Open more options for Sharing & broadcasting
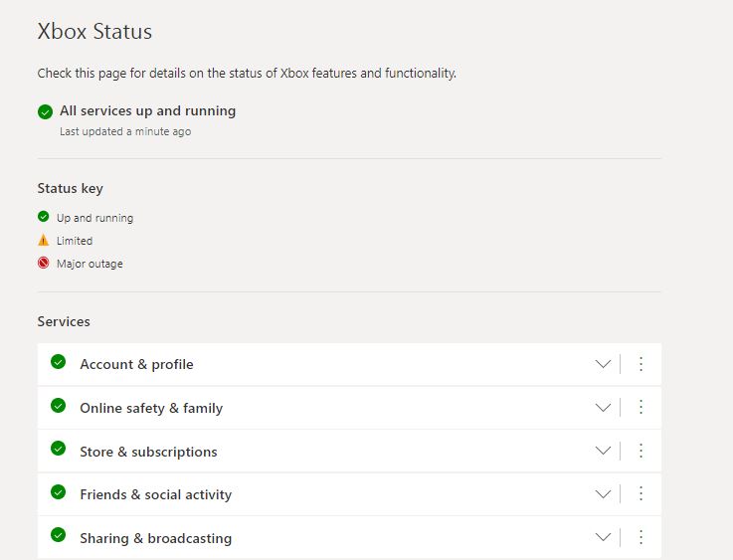This screenshot has width=733, height=560. click(x=641, y=537)
